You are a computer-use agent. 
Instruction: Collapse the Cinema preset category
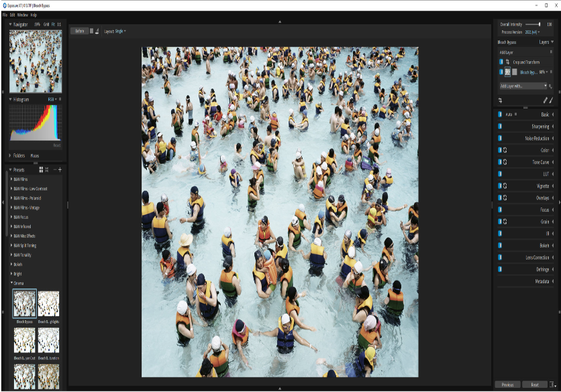tap(11, 283)
